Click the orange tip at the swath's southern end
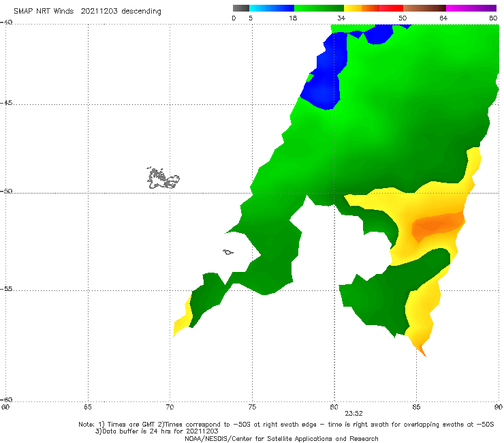504x443 pixels. [x=422, y=350]
